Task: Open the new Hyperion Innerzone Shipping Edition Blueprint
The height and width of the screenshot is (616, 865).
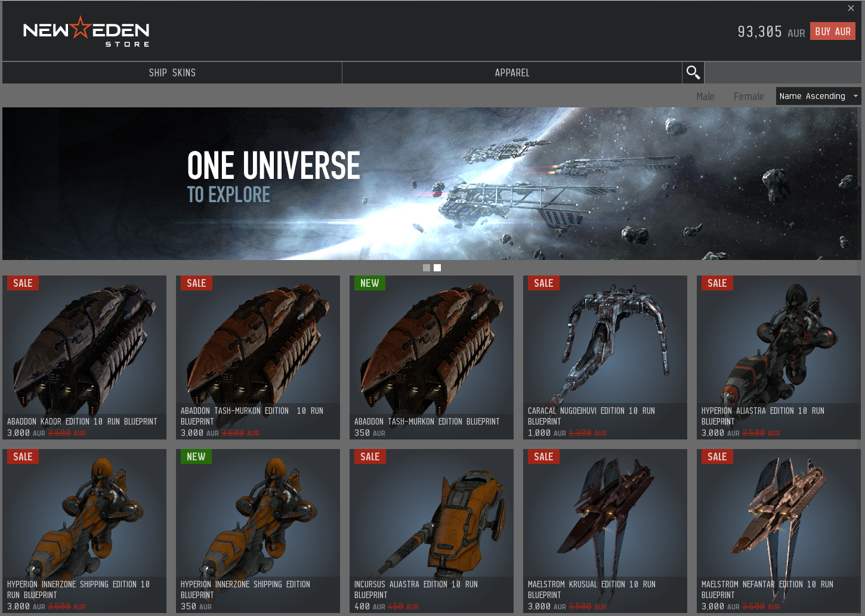Action: pos(258,531)
